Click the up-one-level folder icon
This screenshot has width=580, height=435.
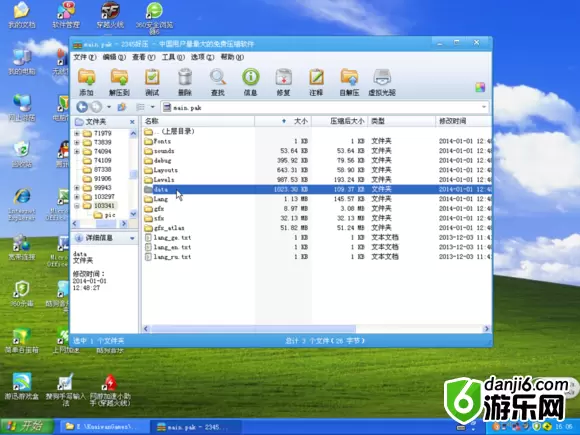tap(122, 107)
